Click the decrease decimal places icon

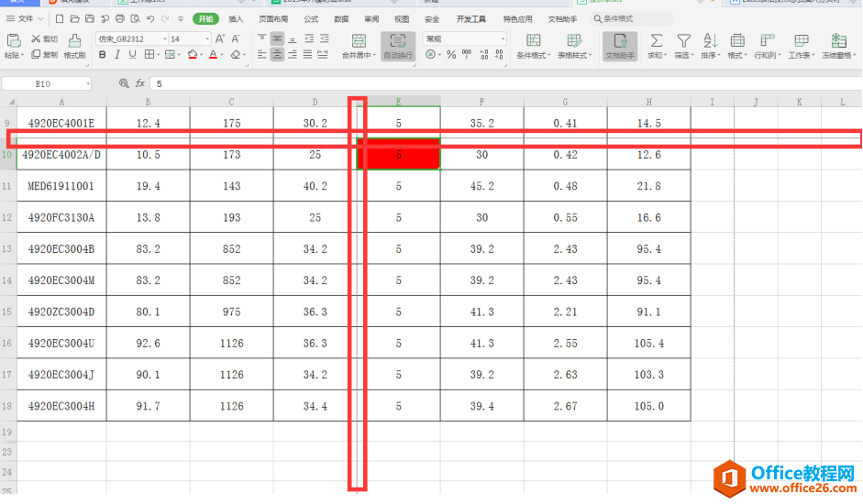499,54
